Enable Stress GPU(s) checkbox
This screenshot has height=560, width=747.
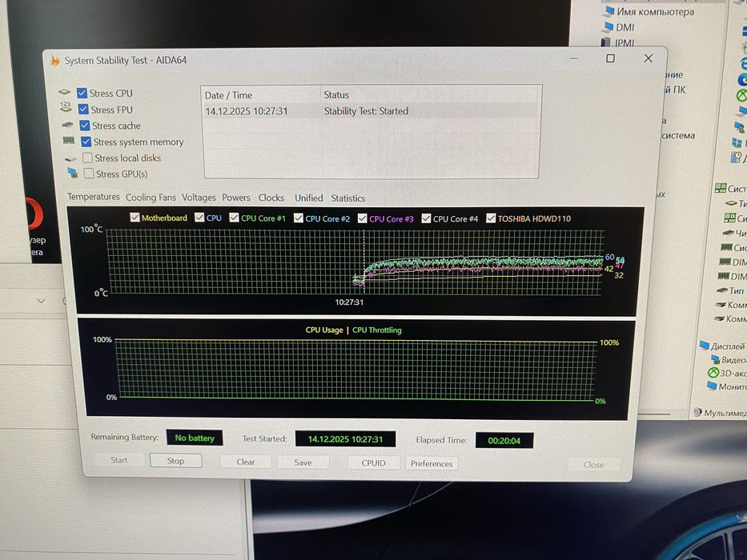(x=89, y=174)
